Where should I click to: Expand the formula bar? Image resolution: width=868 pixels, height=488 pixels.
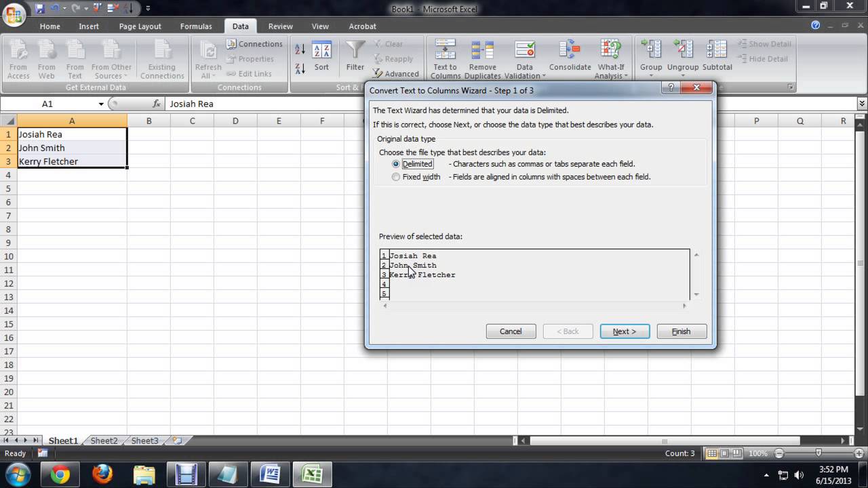(x=862, y=104)
